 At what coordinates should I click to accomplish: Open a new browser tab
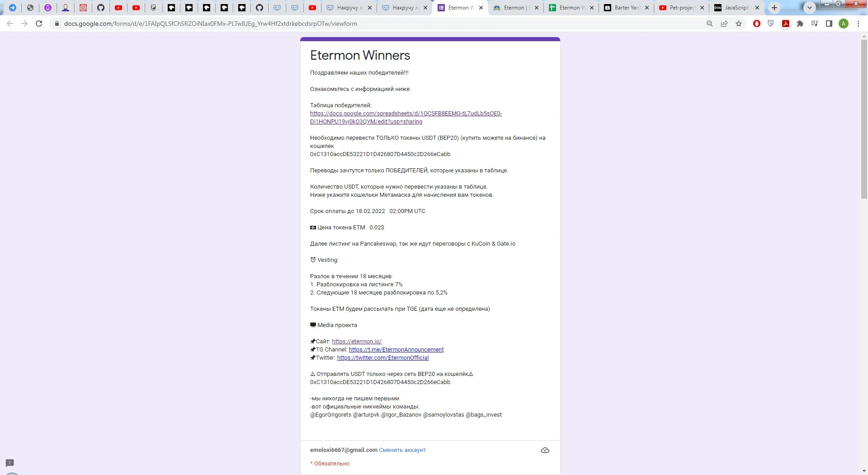(x=774, y=8)
